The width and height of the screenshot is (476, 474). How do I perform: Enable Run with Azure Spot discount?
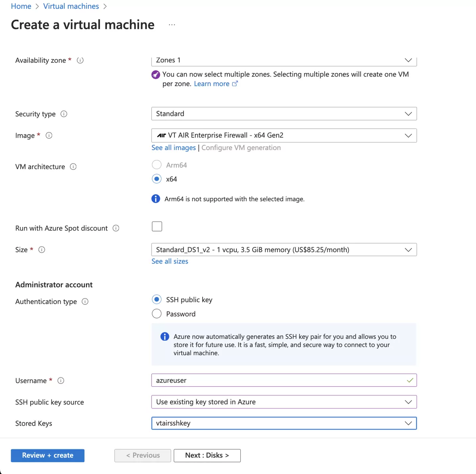tap(157, 226)
